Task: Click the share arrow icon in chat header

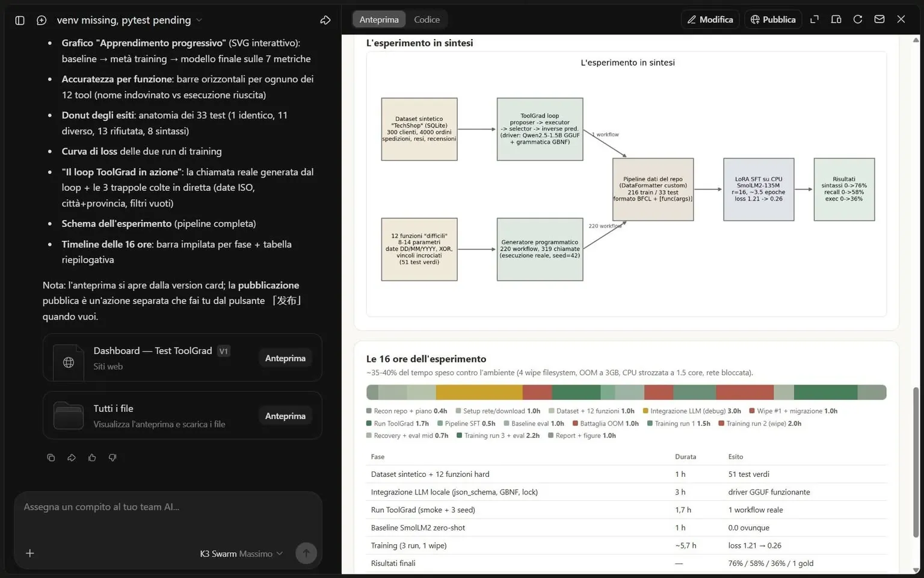Action: tap(325, 20)
